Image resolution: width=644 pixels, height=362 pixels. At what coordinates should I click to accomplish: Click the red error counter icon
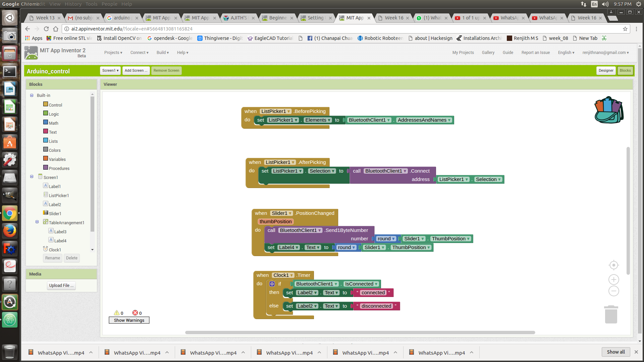click(x=135, y=313)
